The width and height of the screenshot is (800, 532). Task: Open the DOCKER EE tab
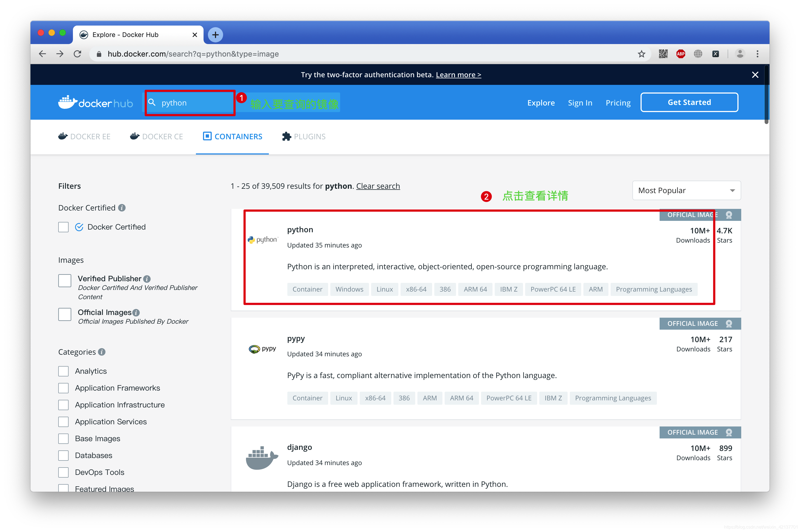click(x=84, y=136)
